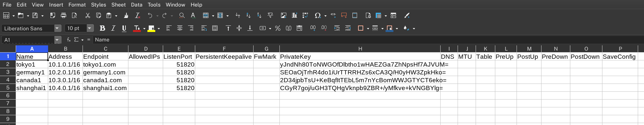
Task: Open the Sheet menu
Action: (x=118, y=5)
